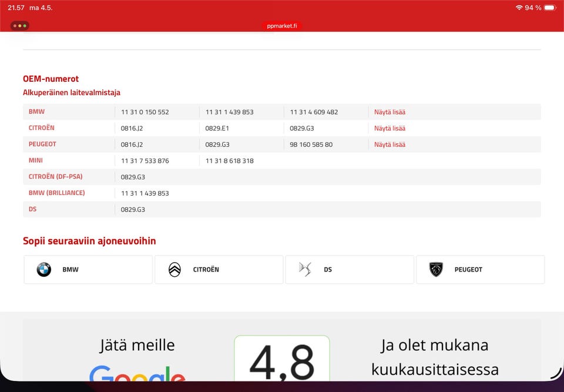This screenshot has width=564, height=392.
Task: Open the PEUGEOT vehicle card
Action: [481, 270]
